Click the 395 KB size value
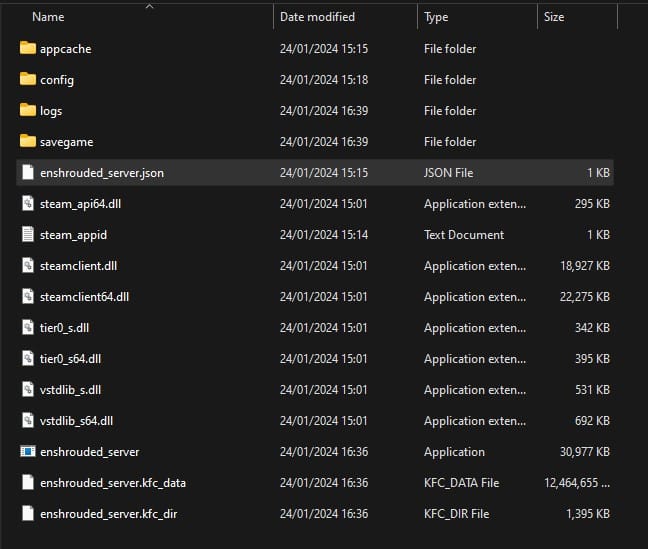648x549 pixels. coord(592,359)
